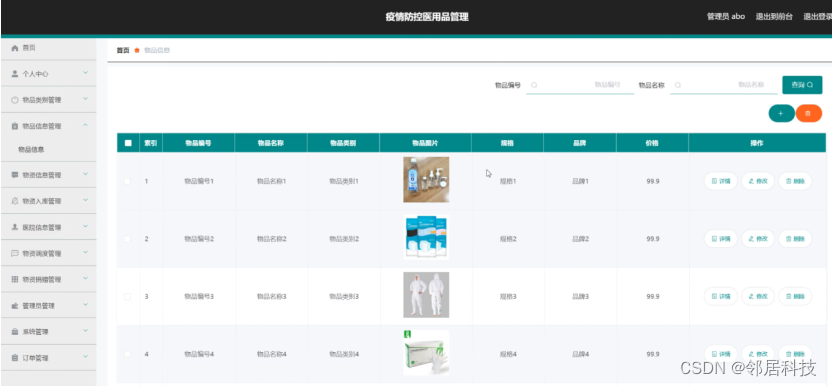Expand 物资入库管理 with its chevron
This screenshot has width=832, height=386.
tap(85, 200)
